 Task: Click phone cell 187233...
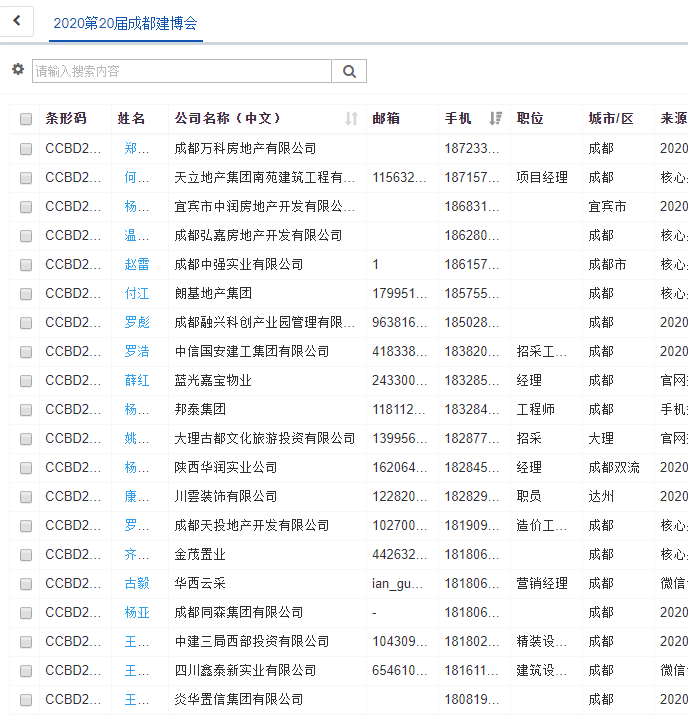coord(472,148)
